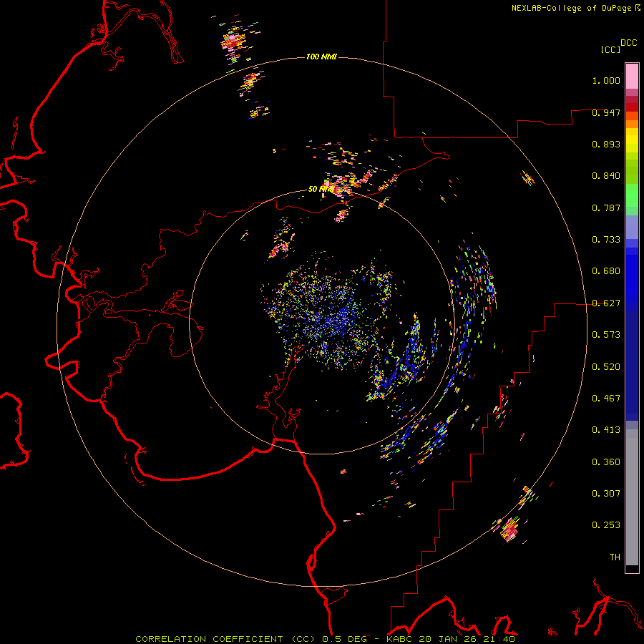Pick the 0.680 color scale label
Viewport: 644px width, 644px height.
click(x=606, y=271)
